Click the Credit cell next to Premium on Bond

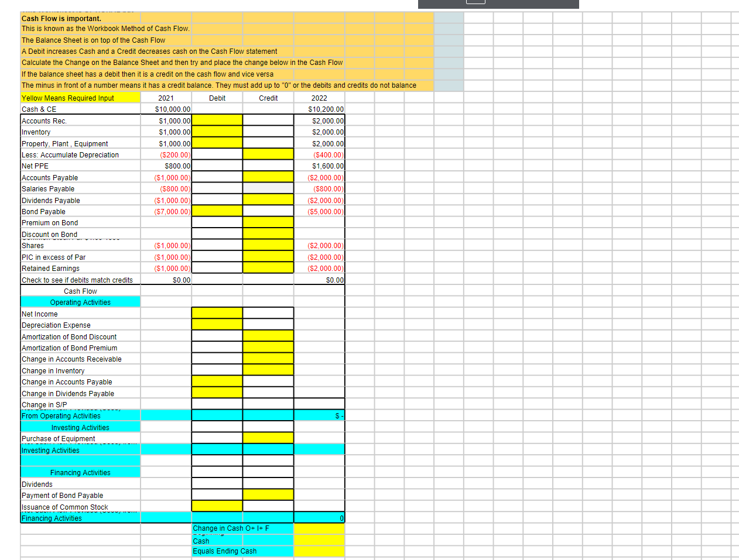pos(268,222)
